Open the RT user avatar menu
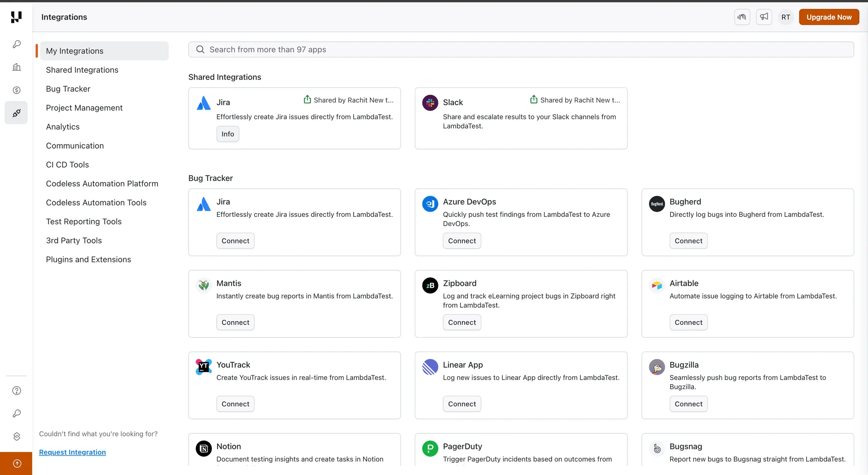Screen dimensions: 868x475 [785, 17]
